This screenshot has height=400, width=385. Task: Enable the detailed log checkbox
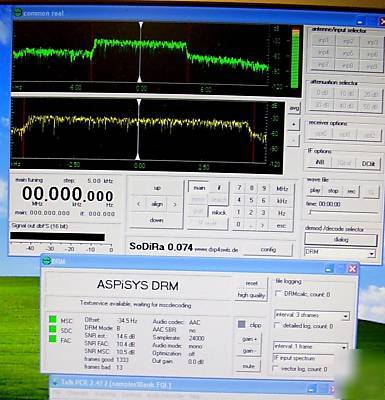point(276,325)
